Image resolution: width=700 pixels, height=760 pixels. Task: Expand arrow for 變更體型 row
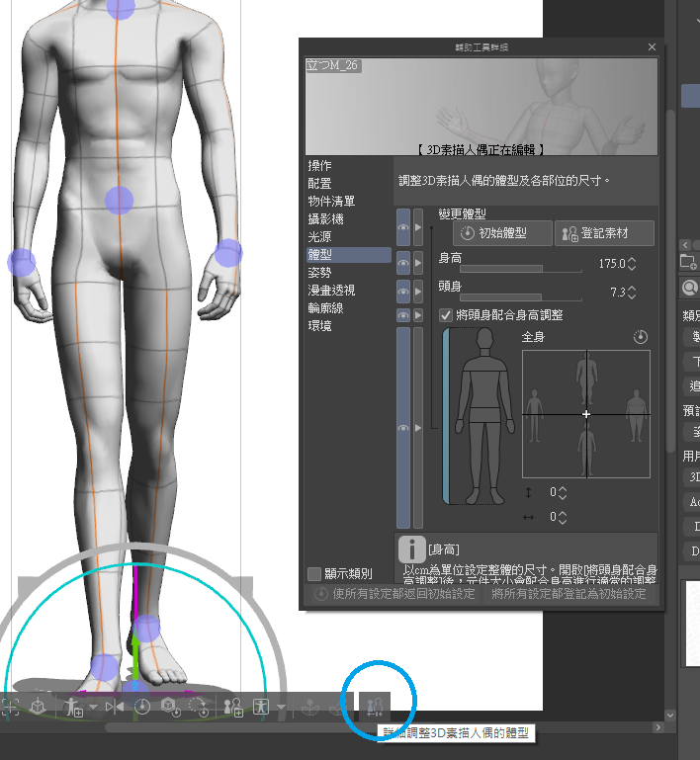[x=418, y=227]
